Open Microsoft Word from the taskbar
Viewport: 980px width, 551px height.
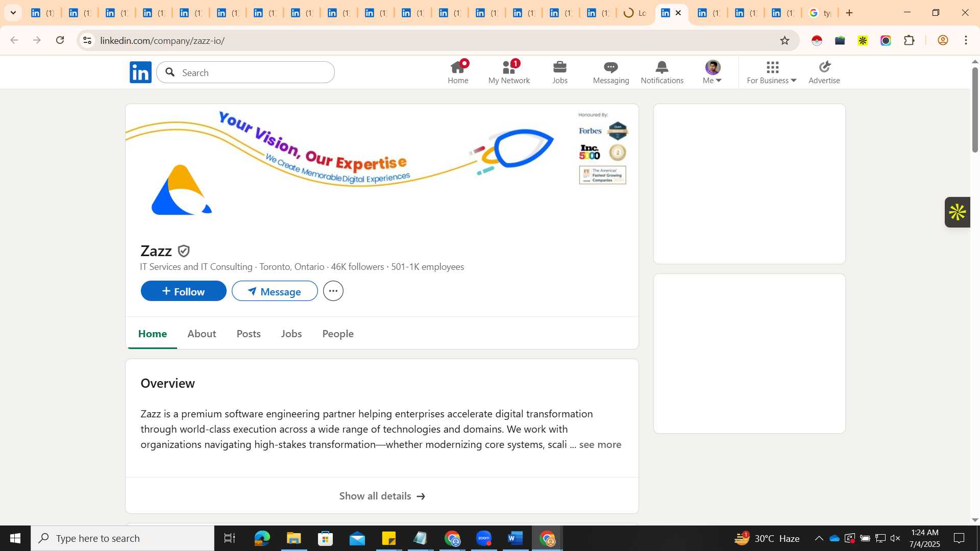tap(516, 538)
